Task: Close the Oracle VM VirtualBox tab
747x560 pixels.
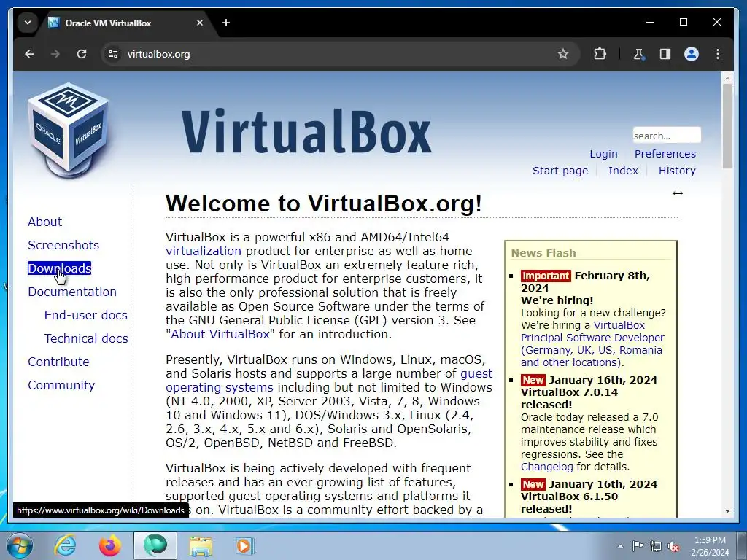Action: (x=200, y=23)
